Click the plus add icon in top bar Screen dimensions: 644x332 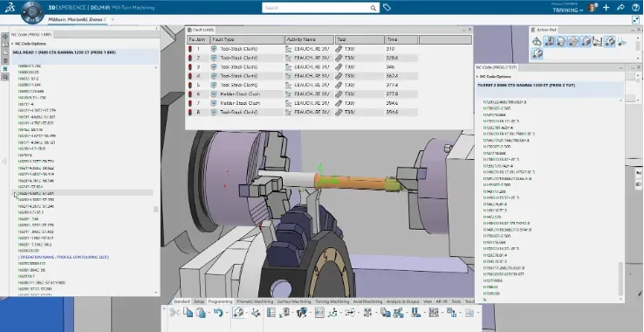606,8
